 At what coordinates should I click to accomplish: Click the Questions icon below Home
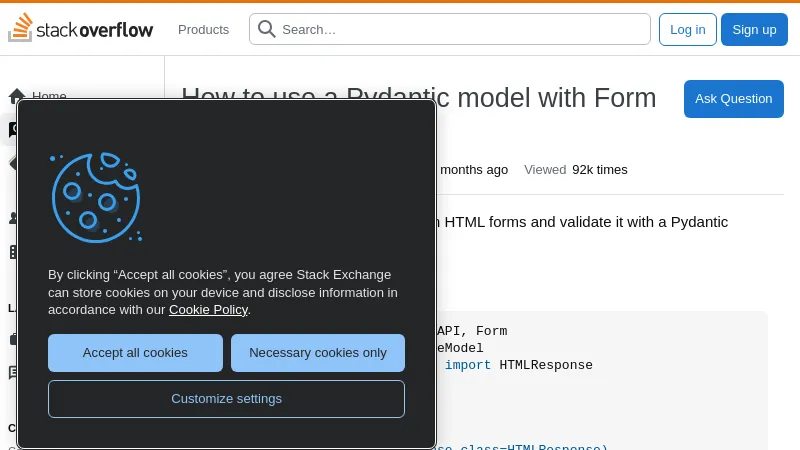(x=13, y=130)
